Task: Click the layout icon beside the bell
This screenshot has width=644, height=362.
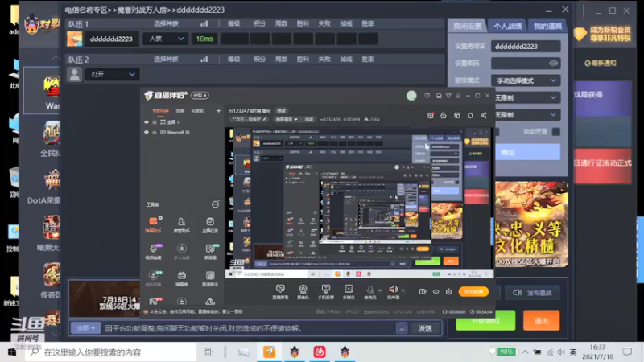Action: coord(457,115)
